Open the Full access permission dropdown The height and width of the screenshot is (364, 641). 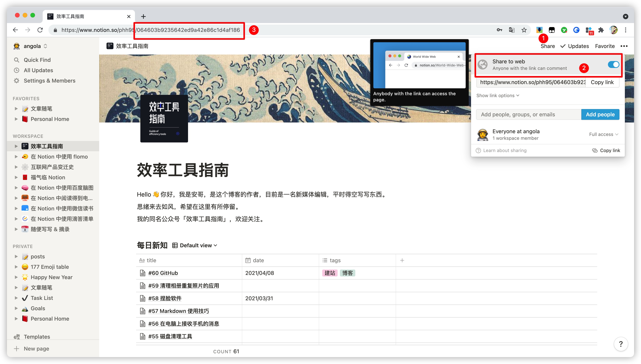coord(603,135)
